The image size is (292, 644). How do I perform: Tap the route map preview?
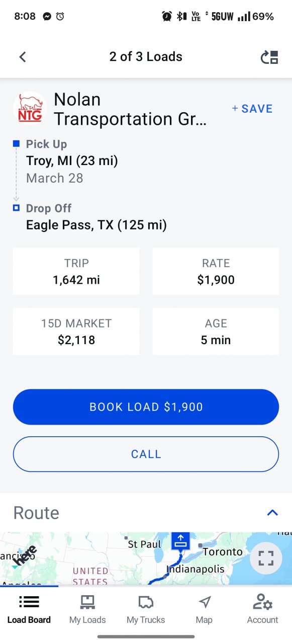click(146, 559)
